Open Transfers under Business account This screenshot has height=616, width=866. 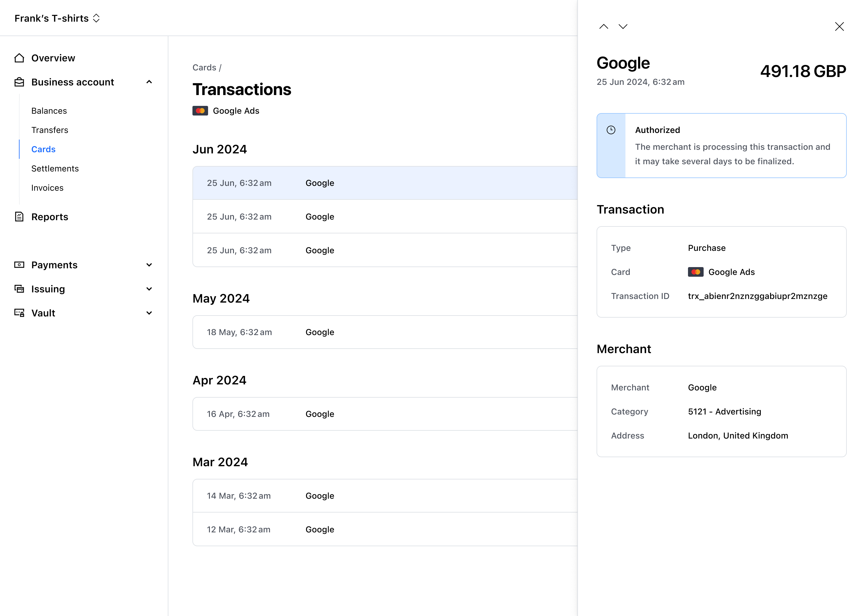pos(50,130)
